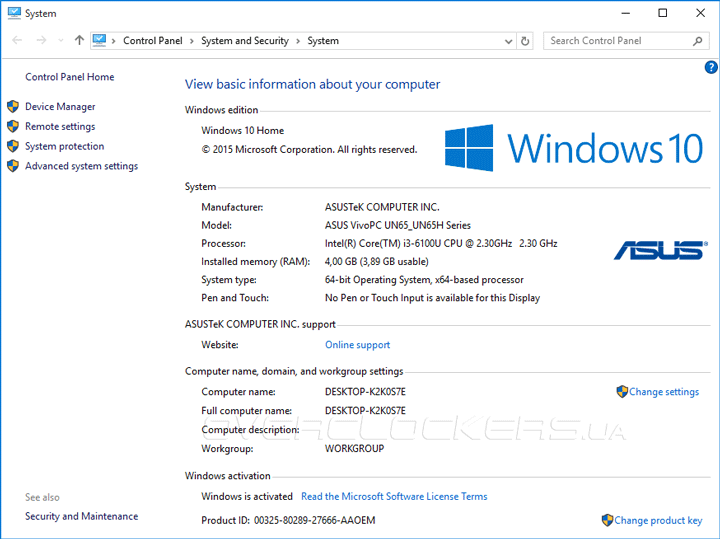
Task: Open the recent locations dropdown arrow
Action: pos(61,41)
